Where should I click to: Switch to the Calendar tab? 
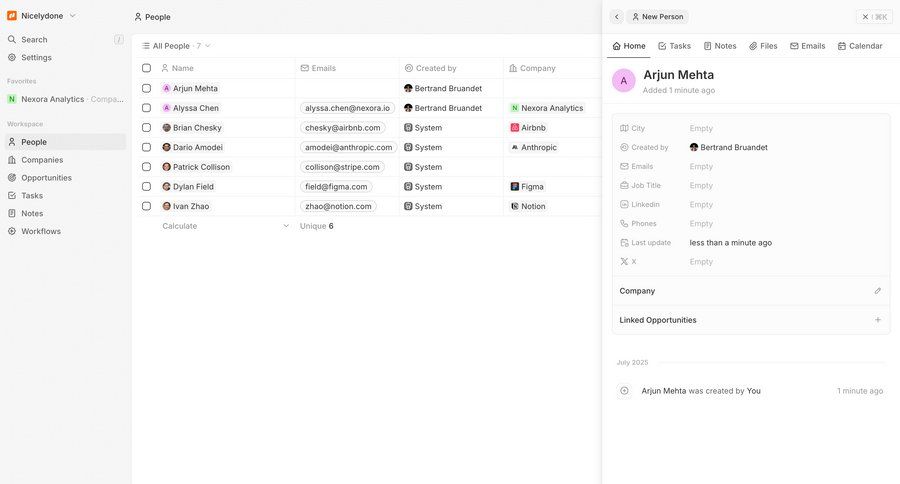(860, 46)
